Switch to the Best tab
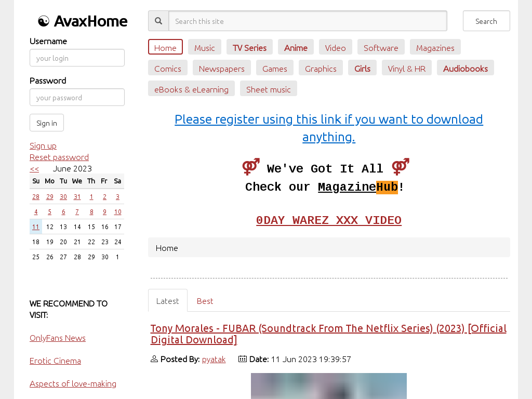532x399 pixels. pyautogui.click(x=205, y=301)
